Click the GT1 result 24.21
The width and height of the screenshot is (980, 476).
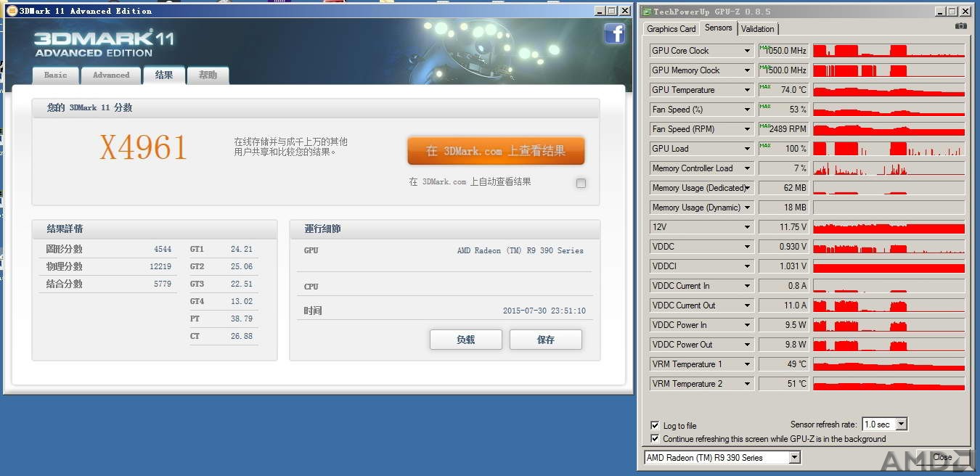(242, 250)
